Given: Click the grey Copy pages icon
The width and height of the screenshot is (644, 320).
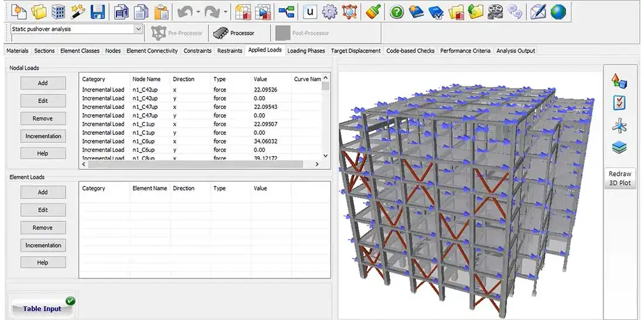Looking at the screenshot, I should (x=141, y=12).
